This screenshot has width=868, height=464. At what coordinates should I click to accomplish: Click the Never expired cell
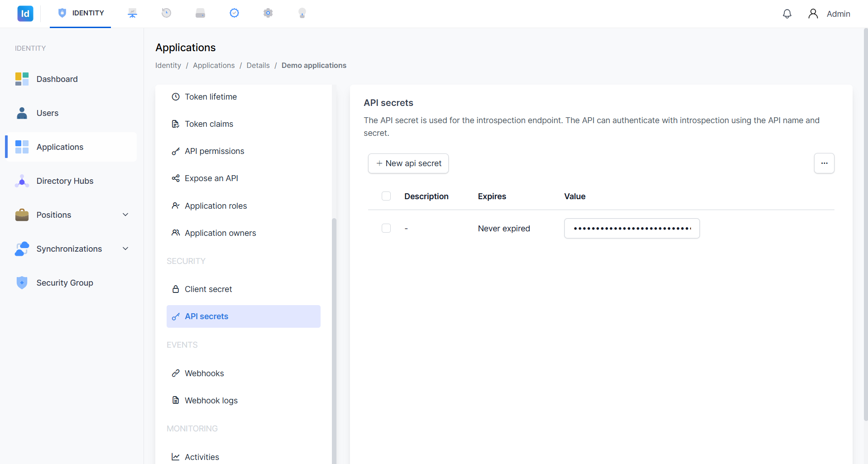coord(504,229)
